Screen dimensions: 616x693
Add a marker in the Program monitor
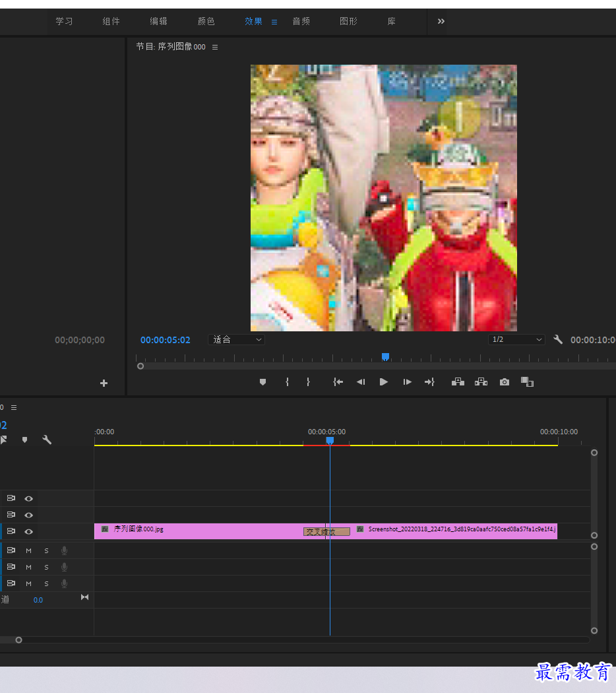point(262,382)
